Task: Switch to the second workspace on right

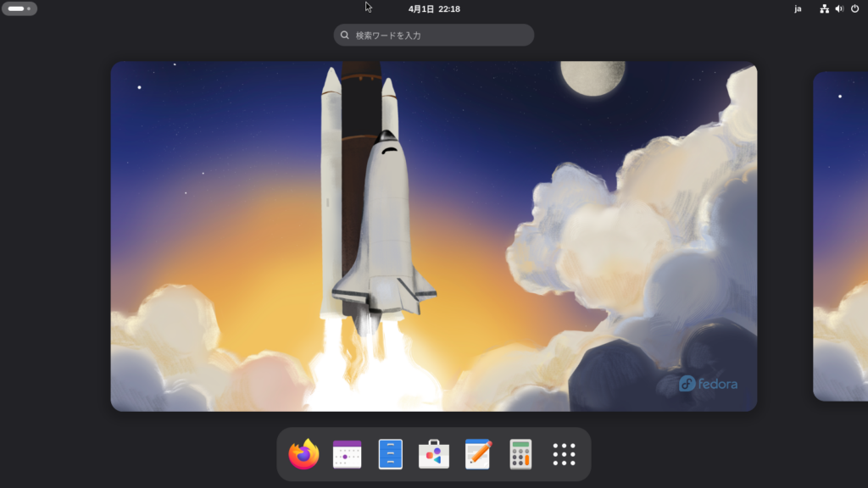Action: point(841,236)
